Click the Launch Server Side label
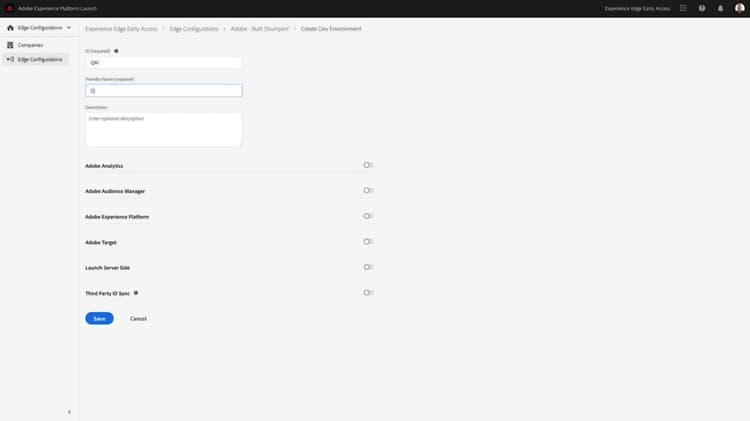750x421 pixels. pyautogui.click(x=107, y=268)
